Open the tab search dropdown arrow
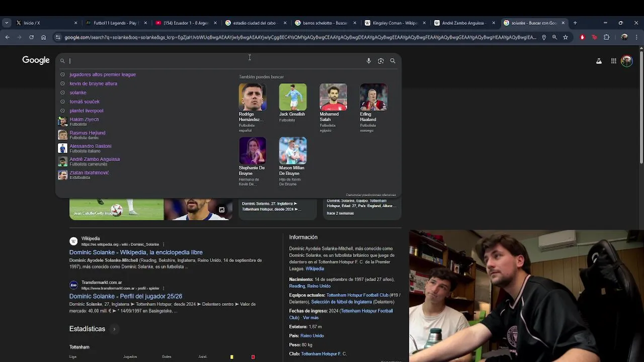The image size is (644, 362). (x=7, y=23)
